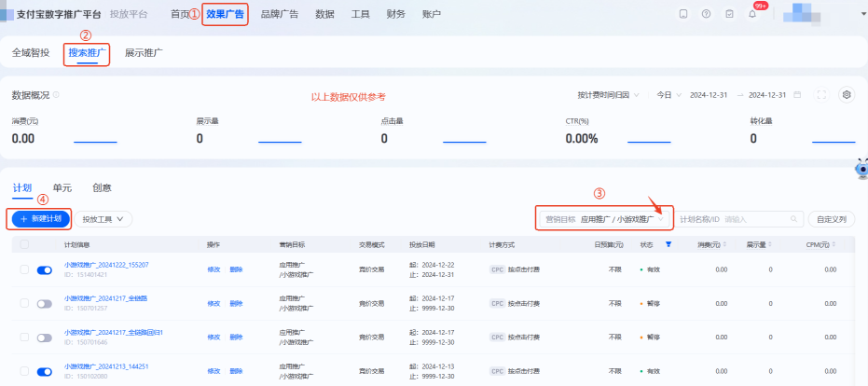Open the 账户 menu
The image size is (868, 386).
tap(432, 14)
